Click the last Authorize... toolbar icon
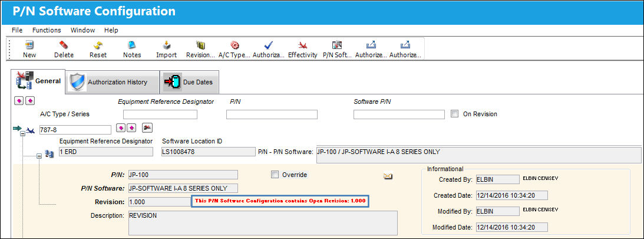Screen dimensions: 644x239 click(405, 45)
